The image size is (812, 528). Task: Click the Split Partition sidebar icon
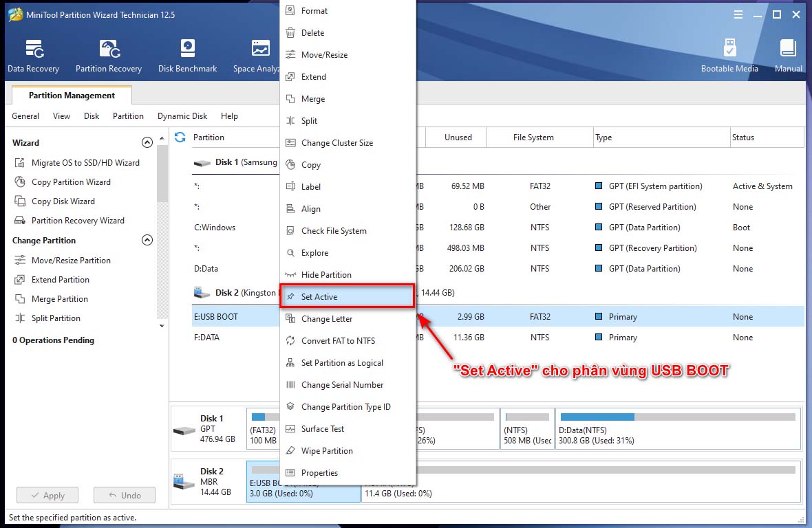[20, 318]
